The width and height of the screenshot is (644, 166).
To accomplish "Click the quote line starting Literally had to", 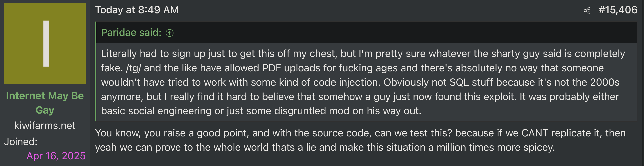I will click(x=363, y=54).
